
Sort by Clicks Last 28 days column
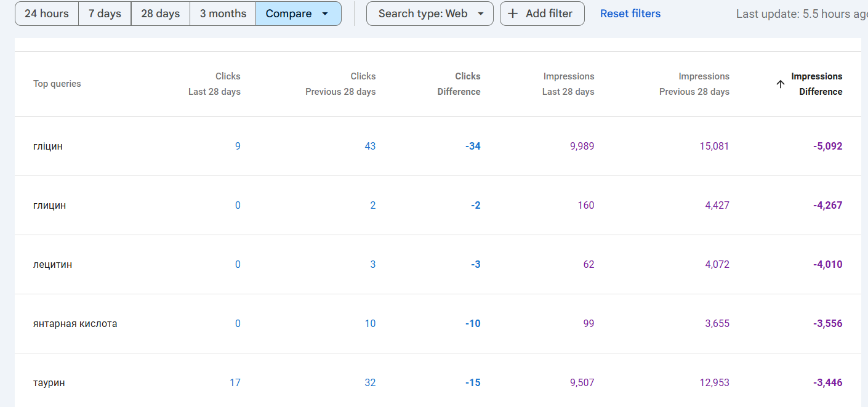coord(214,84)
